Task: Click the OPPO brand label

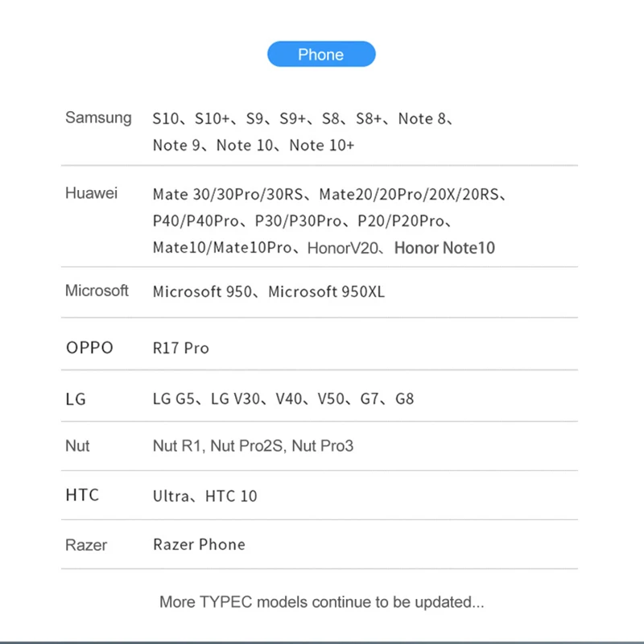Action: pos(89,348)
